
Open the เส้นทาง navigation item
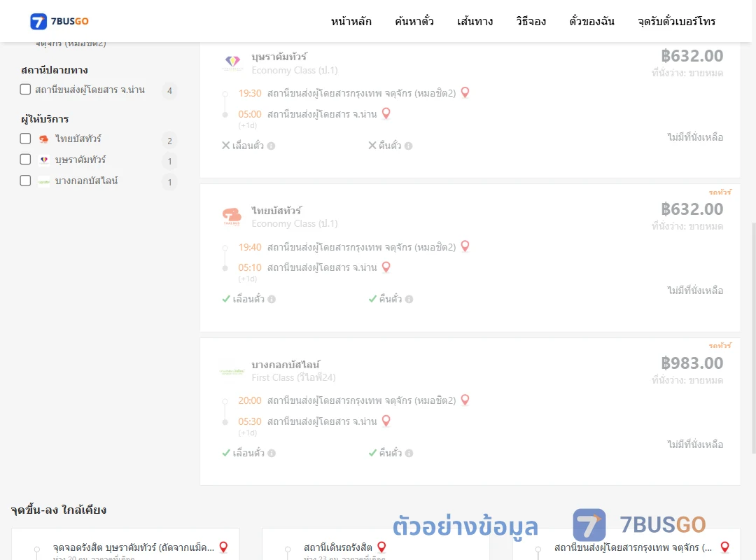click(475, 21)
